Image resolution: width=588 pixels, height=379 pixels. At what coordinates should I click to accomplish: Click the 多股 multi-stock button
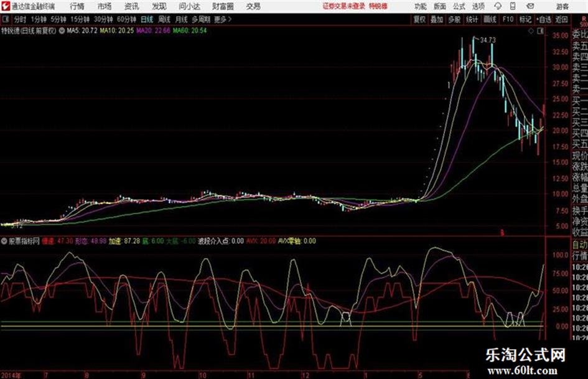454,19
